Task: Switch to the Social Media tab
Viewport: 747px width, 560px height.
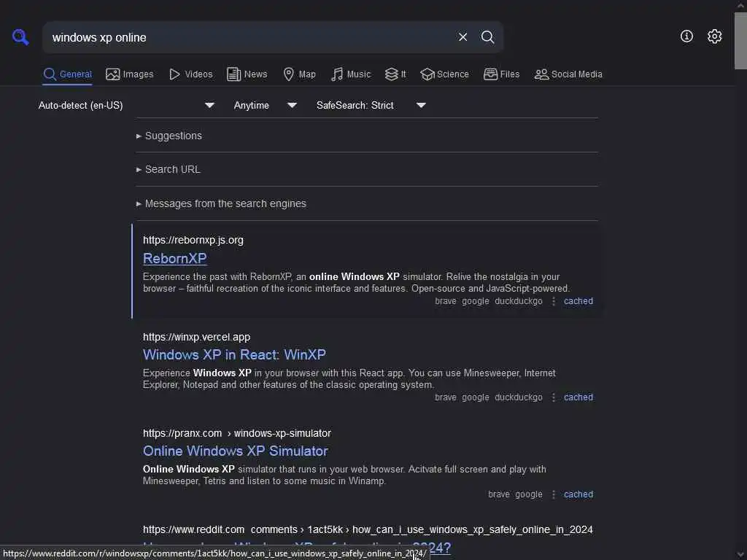Action: 568,74
